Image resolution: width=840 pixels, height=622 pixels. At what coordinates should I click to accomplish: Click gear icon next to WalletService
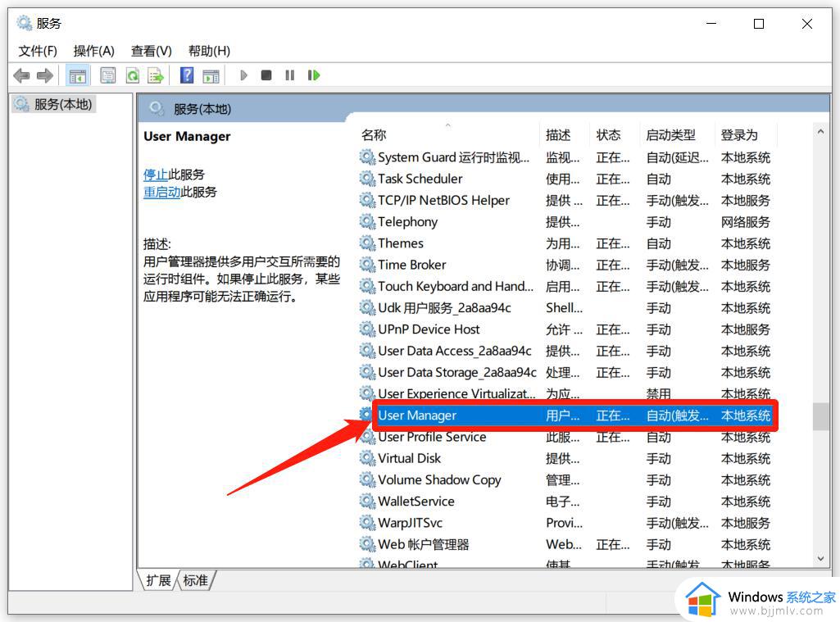tap(367, 501)
